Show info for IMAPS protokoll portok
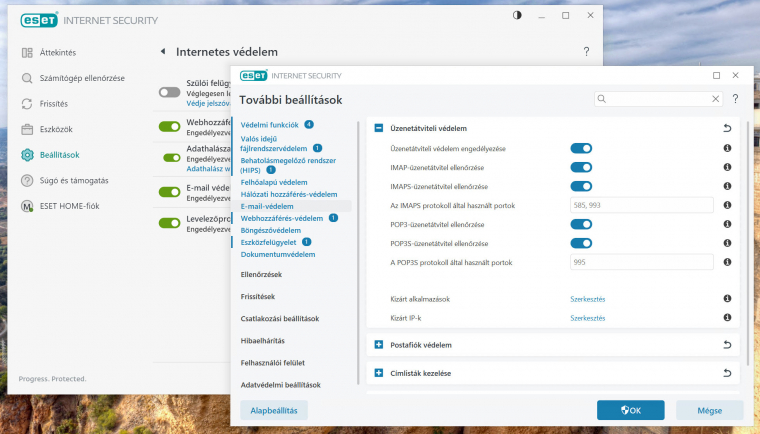760x434 pixels. [727, 205]
